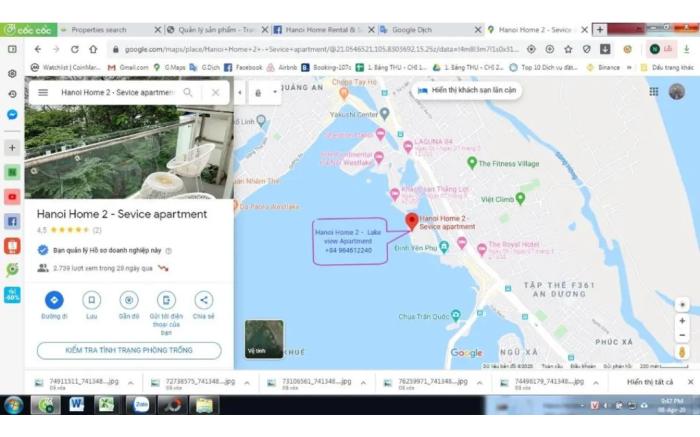This screenshot has height=437, width=700.
Task: Click Hiển thị tất cả downloads
Action: [x=650, y=382]
